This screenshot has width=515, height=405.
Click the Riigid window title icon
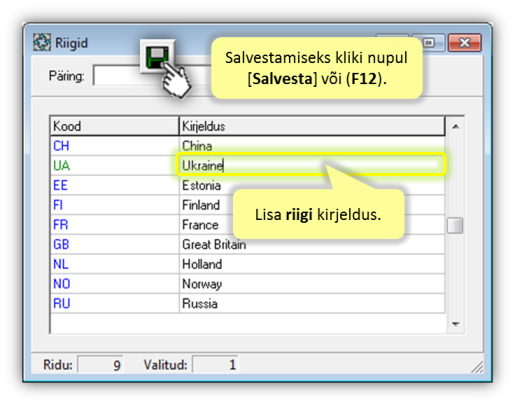click(42, 42)
